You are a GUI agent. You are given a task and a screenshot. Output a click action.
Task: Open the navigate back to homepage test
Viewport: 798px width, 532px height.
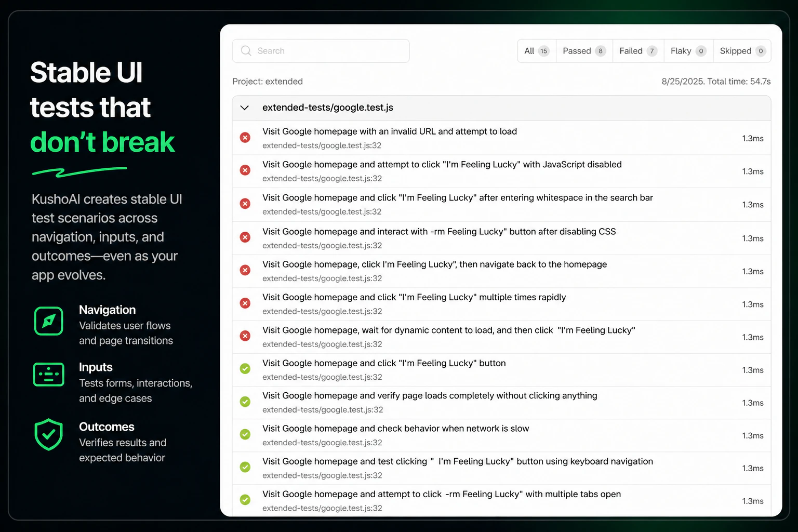435,264
